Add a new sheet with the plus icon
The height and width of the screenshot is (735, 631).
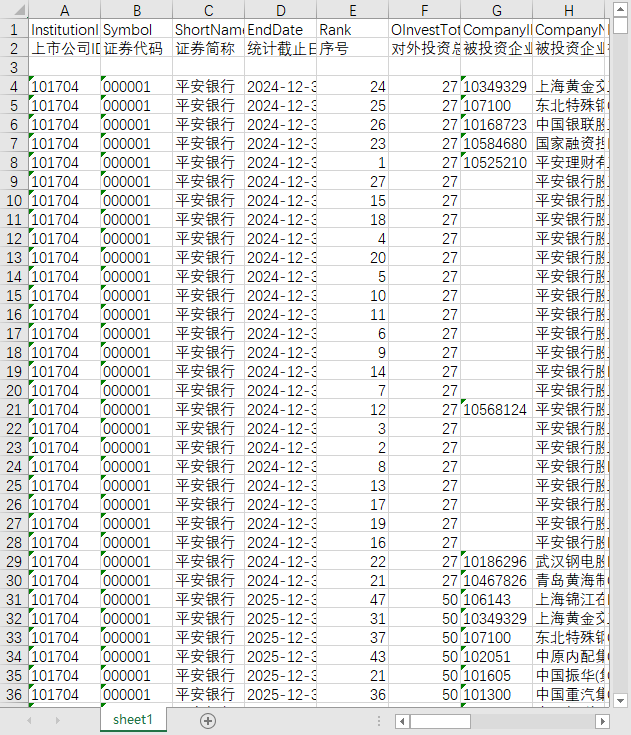coord(208,720)
